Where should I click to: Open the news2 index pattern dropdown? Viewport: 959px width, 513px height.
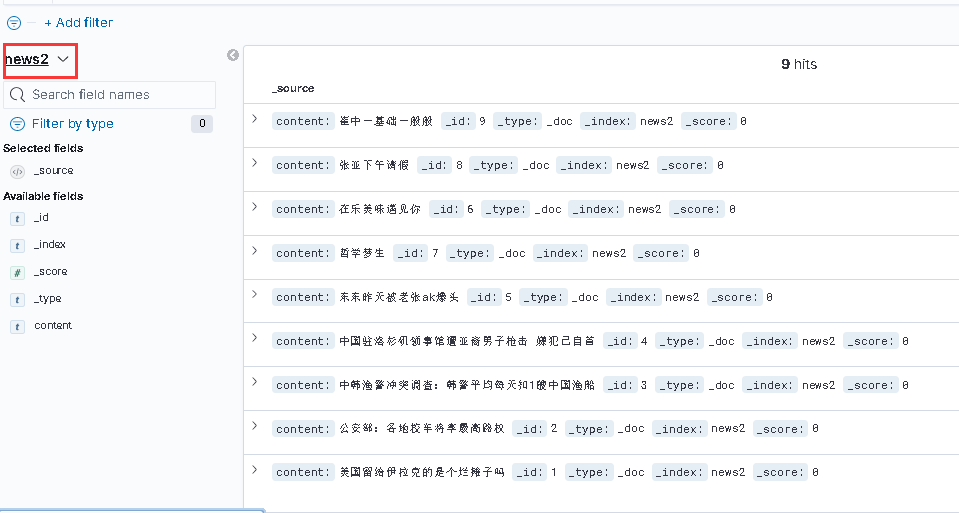[x=37, y=59]
